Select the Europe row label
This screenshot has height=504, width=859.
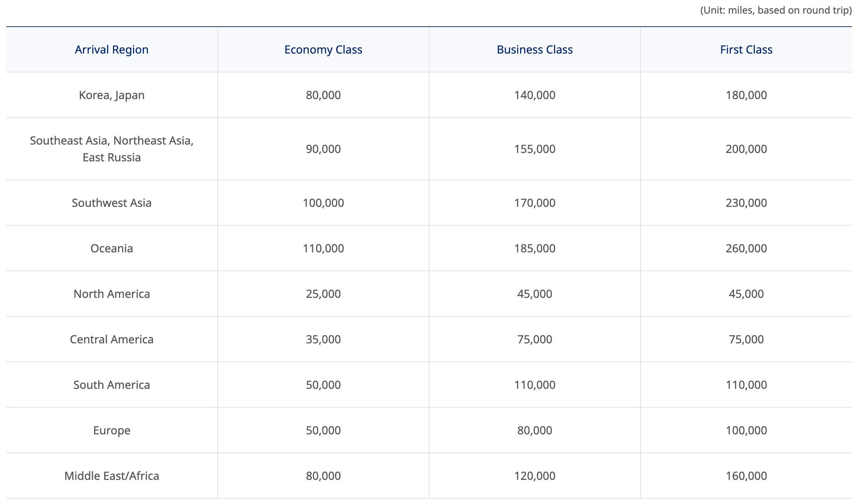click(111, 430)
